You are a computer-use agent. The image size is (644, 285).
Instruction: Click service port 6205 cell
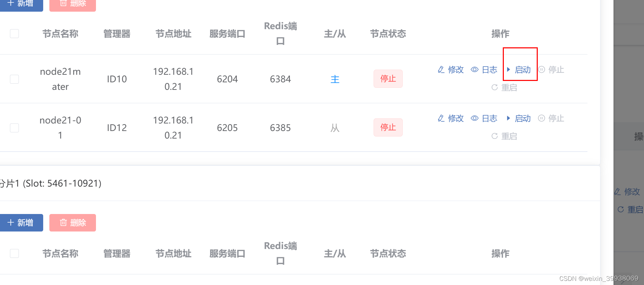click(227, 128)
